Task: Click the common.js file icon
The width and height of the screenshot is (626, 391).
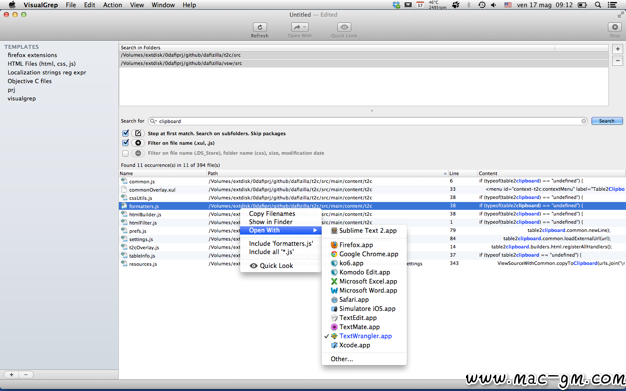Action: (124, 181)
